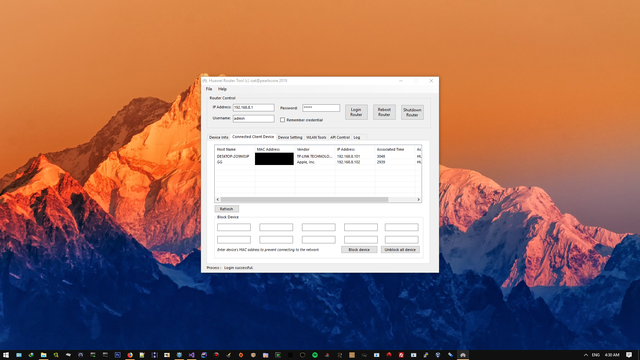Screen dimensions: 640x360
Task: Refresh the connected client list
Action: click(227, 209)
